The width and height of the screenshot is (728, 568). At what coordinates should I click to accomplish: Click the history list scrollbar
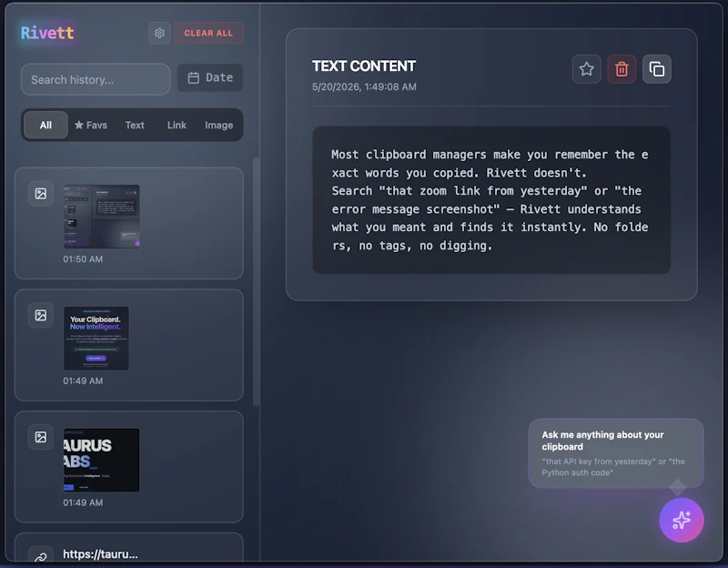click(256, 282)
